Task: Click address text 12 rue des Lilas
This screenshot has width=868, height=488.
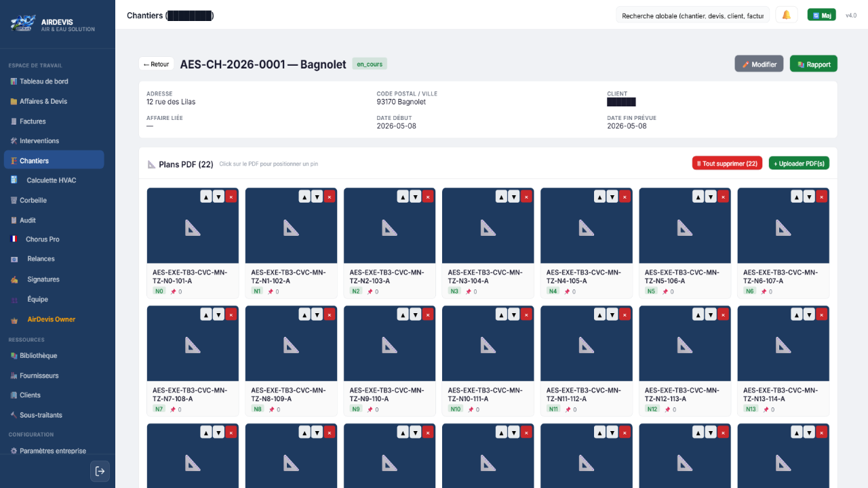Action: coord(171,102)
